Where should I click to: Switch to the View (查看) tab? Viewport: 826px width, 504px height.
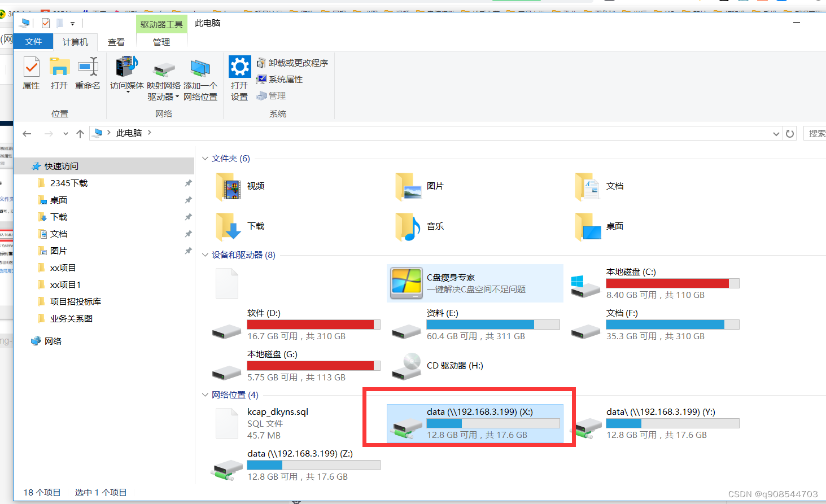[x=116, y=42]
